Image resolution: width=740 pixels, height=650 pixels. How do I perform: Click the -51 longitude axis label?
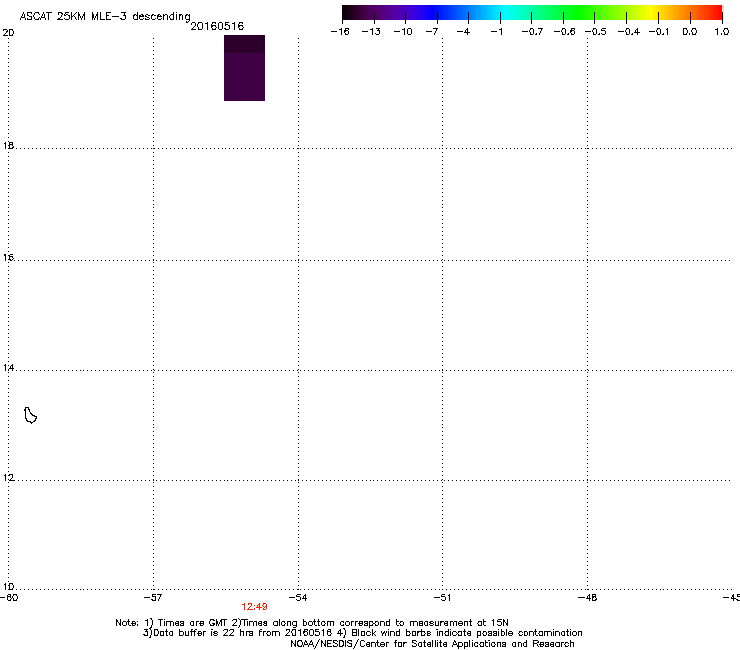[x=442, y=598]
